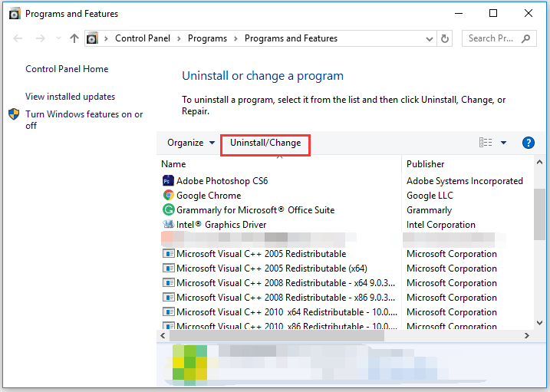
Task: Click the Intel Graphics Driver icon
Action: tap(168, 224)
